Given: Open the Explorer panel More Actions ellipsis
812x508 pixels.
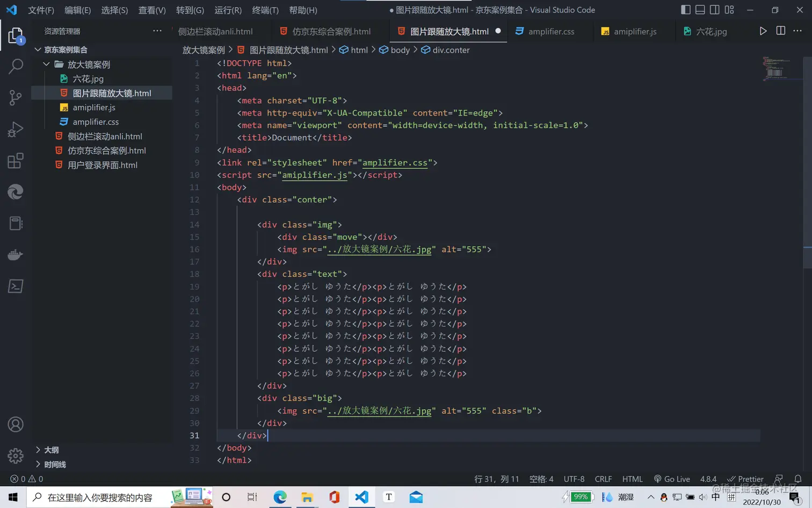Looking at the screenshot, I should click(x=157, y=31).
